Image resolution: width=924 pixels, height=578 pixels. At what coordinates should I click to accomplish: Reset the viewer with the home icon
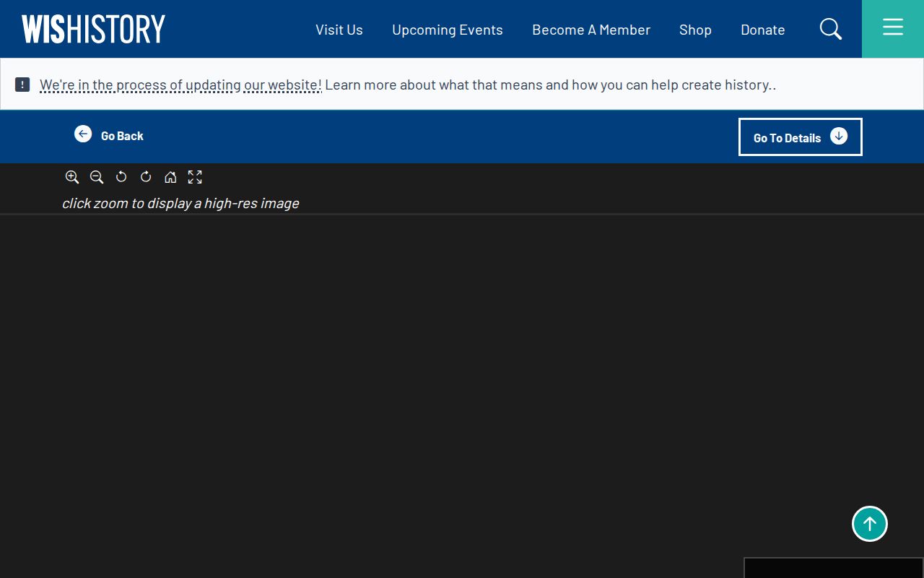[170, 177]
